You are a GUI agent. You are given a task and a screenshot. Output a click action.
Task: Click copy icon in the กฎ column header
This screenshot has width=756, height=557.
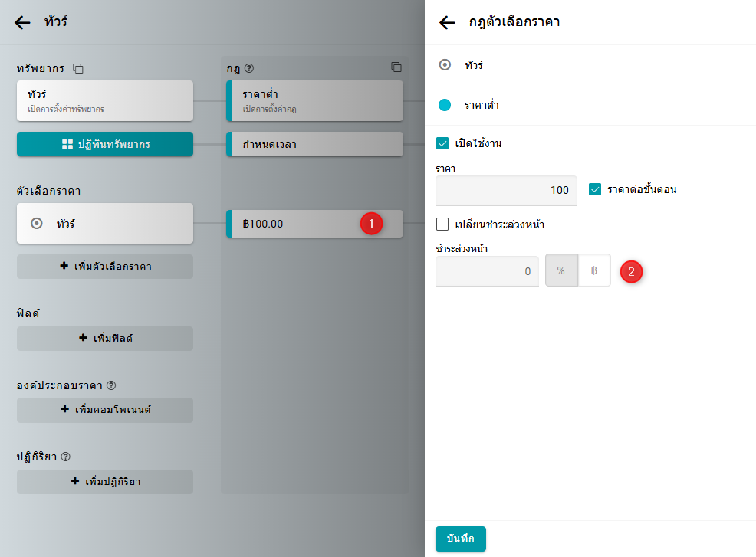[x=396, y=67]
